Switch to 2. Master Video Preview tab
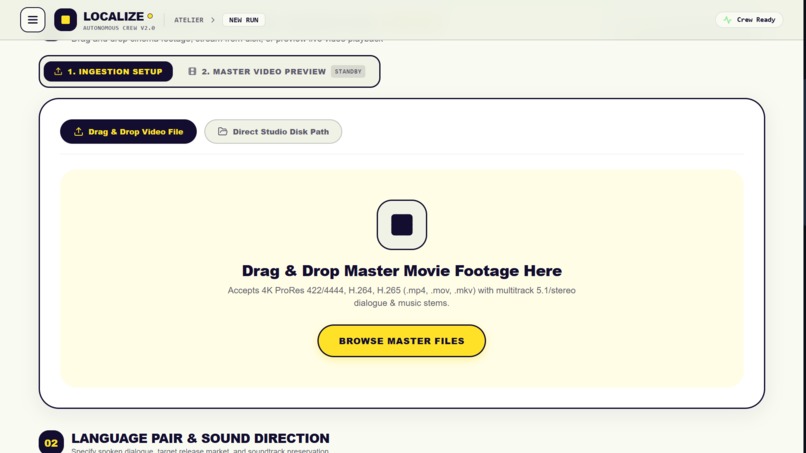806x453 pixels. coord(277,71)
